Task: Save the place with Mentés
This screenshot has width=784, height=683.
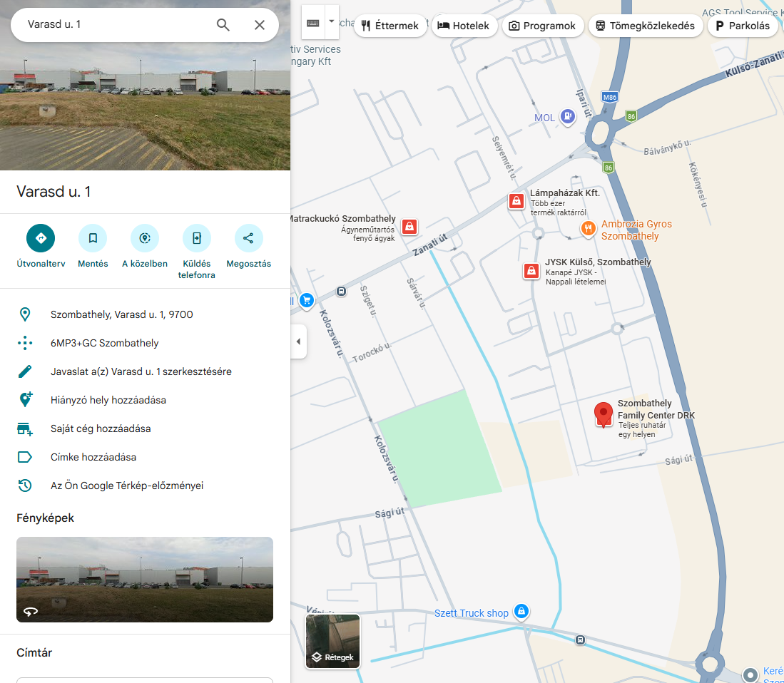Action: click(93, 238)
